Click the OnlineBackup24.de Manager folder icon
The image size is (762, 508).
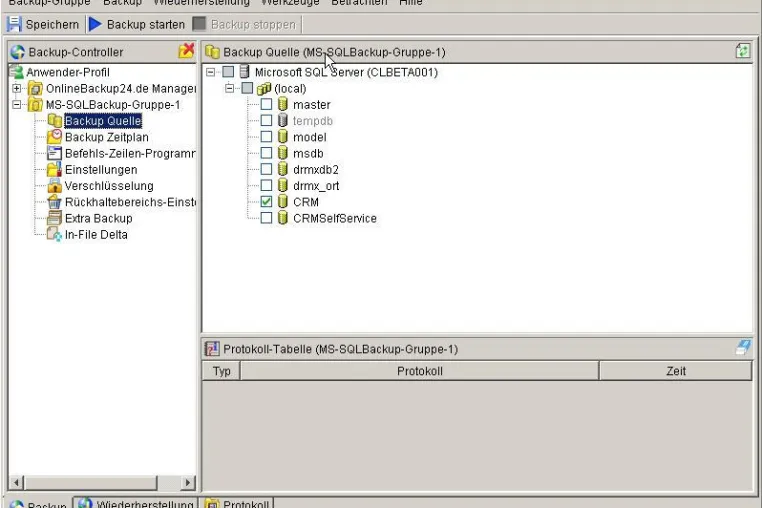35,88
